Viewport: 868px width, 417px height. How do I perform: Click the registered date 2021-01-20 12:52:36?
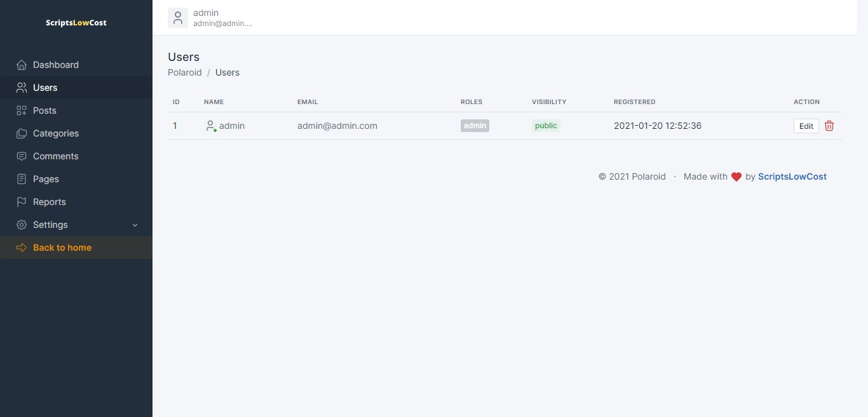658,126
